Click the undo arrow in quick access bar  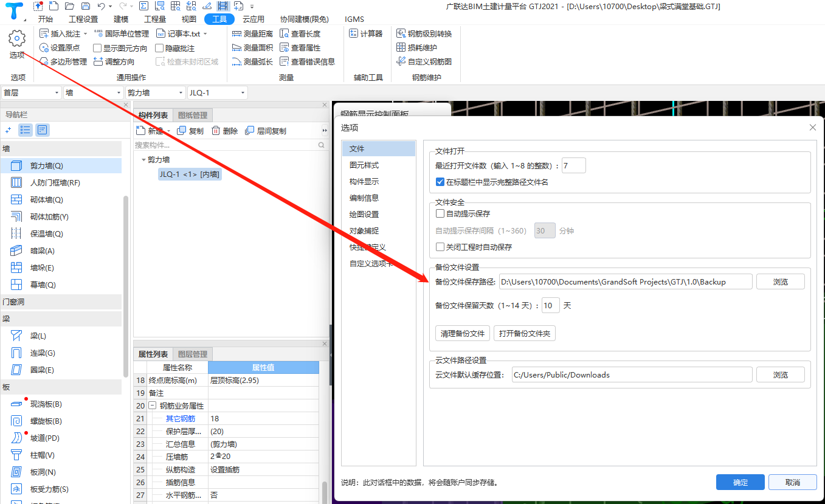(x=101, y=6)
